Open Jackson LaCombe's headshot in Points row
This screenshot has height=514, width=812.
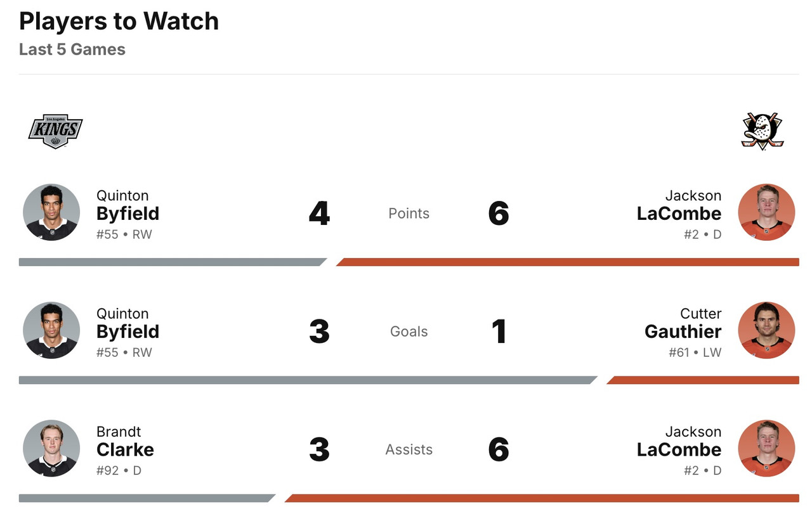click(766, 212)
